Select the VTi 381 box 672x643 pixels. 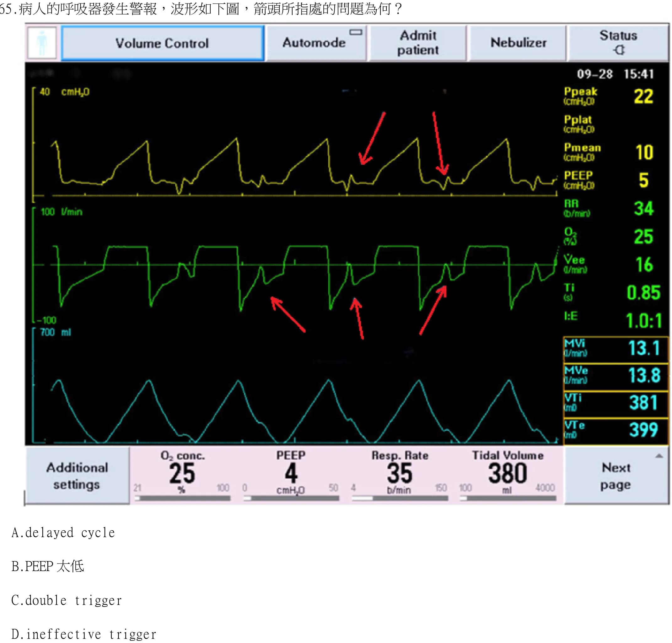coord(616,404)
